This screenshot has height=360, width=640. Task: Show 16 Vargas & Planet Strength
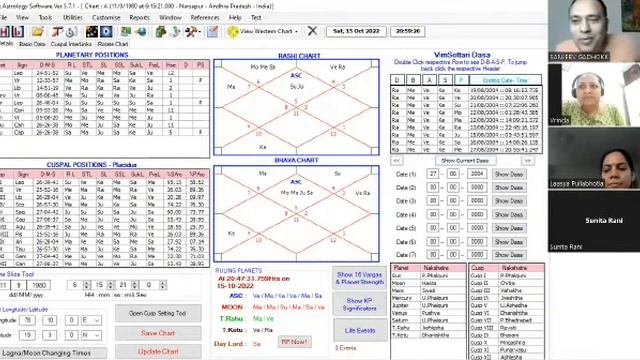(x=360, y=278)
